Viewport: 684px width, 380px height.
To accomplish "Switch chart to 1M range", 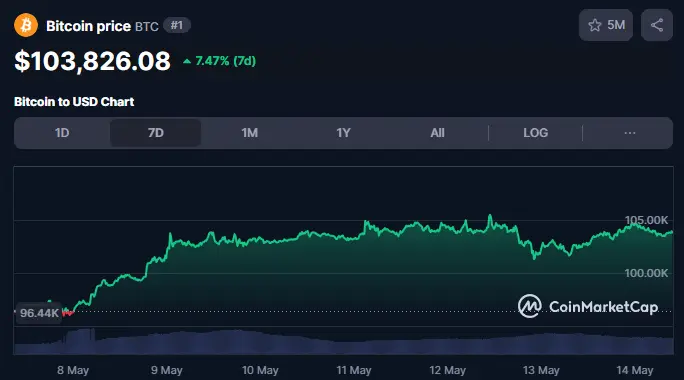I will pos(250,133).
